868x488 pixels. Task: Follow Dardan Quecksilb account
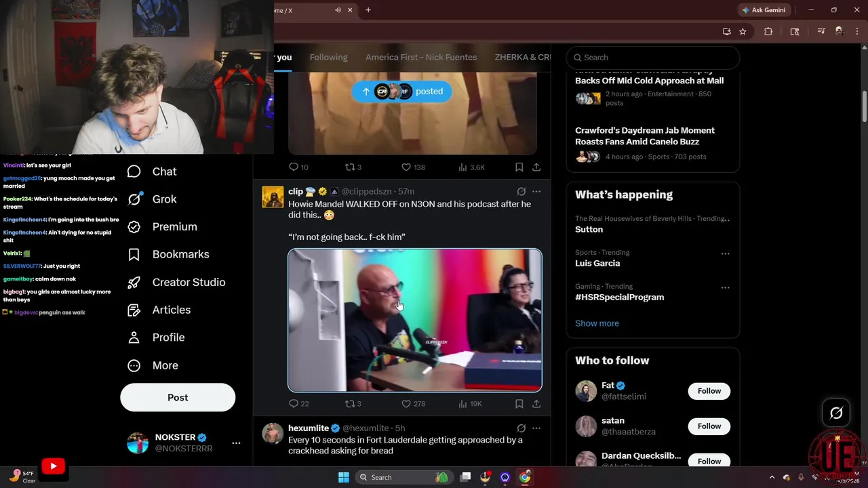(x=709, y=461)
